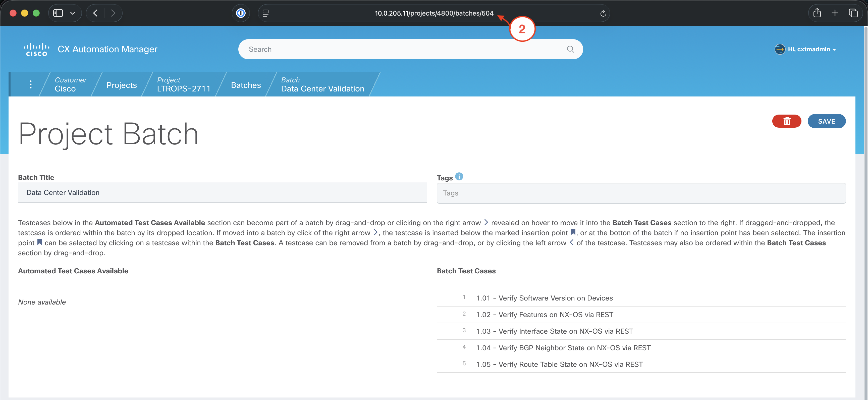Expand the sidebar options chevron
The width and height of the screenshot is (868, 400).
[x=72, y=13]
